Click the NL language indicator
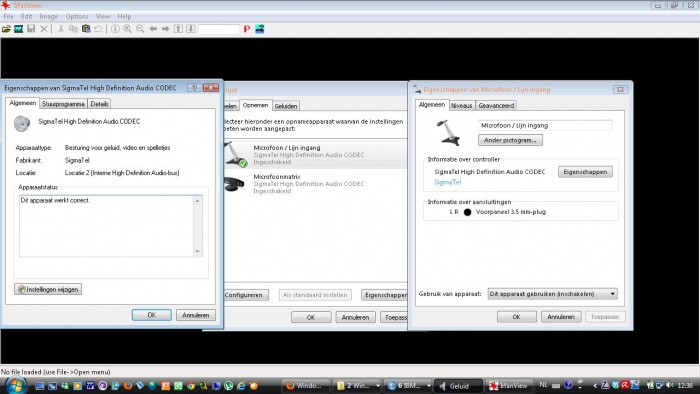 [x=543, y=385]
